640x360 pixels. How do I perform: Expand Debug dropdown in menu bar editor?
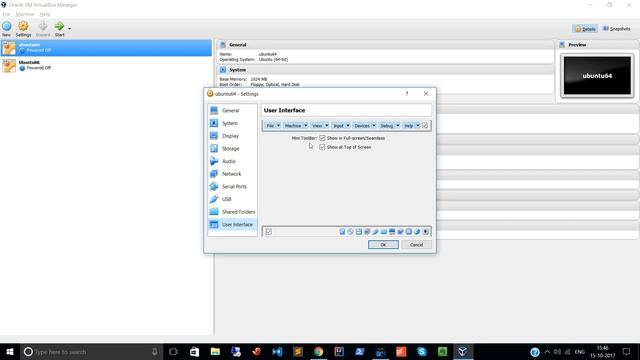(x=398, y=126)
